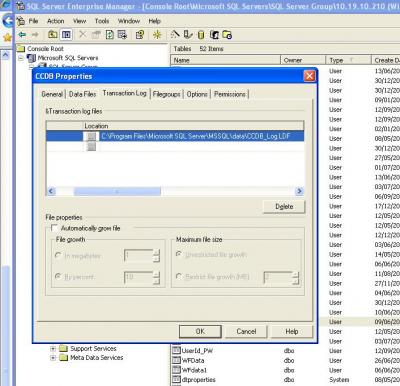Click the Register Server toolbar icon
This screenshot has height=386, width=400.
pyautogui.click(x=188, y=34)
